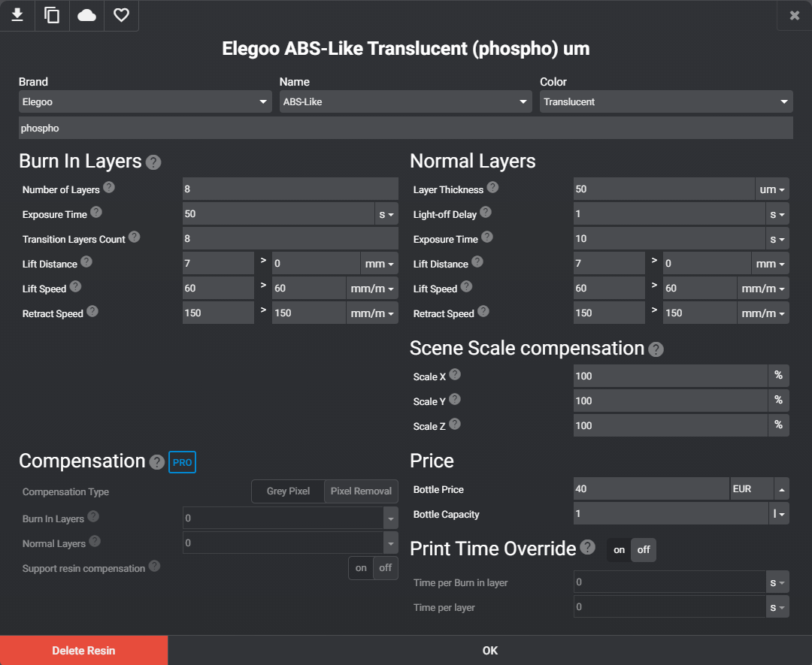Open help for Compensation heading
This screenshot has width=812, height=665.
click(x=157, y=462)
